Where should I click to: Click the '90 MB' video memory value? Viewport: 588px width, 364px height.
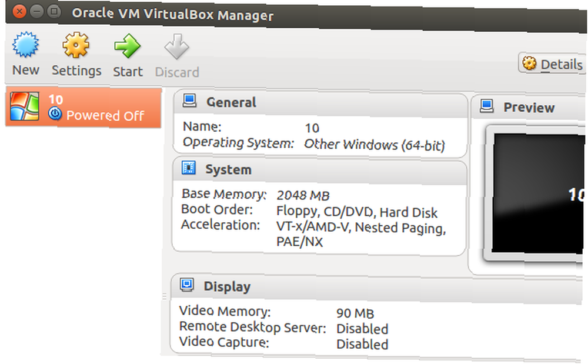(355, 313)
